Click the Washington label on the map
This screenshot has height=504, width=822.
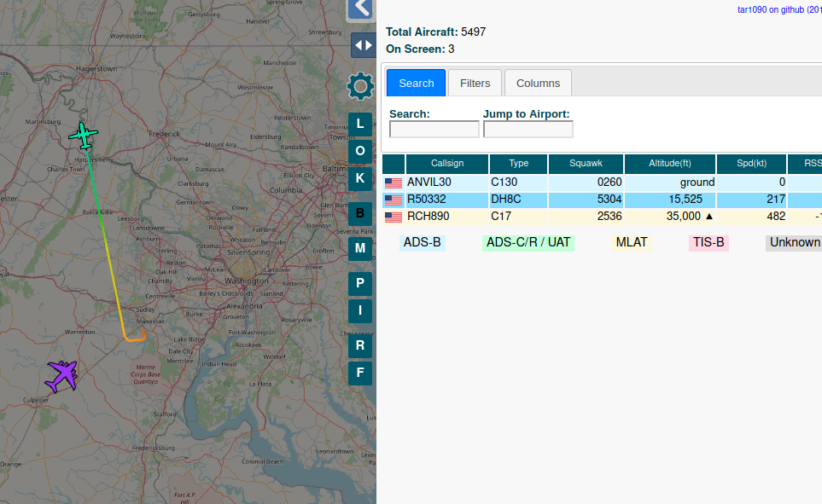point(247,281)
